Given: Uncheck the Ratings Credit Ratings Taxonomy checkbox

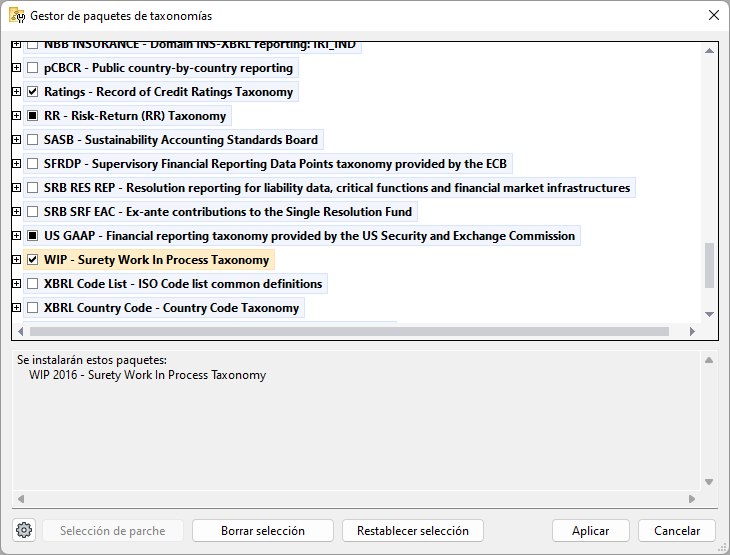Looking at the screenshot, I should (33, 92).
